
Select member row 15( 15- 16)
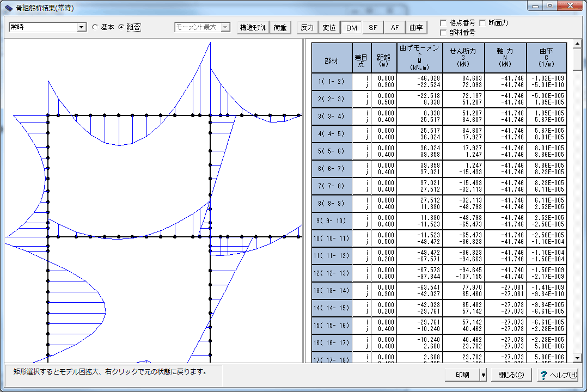332,326
